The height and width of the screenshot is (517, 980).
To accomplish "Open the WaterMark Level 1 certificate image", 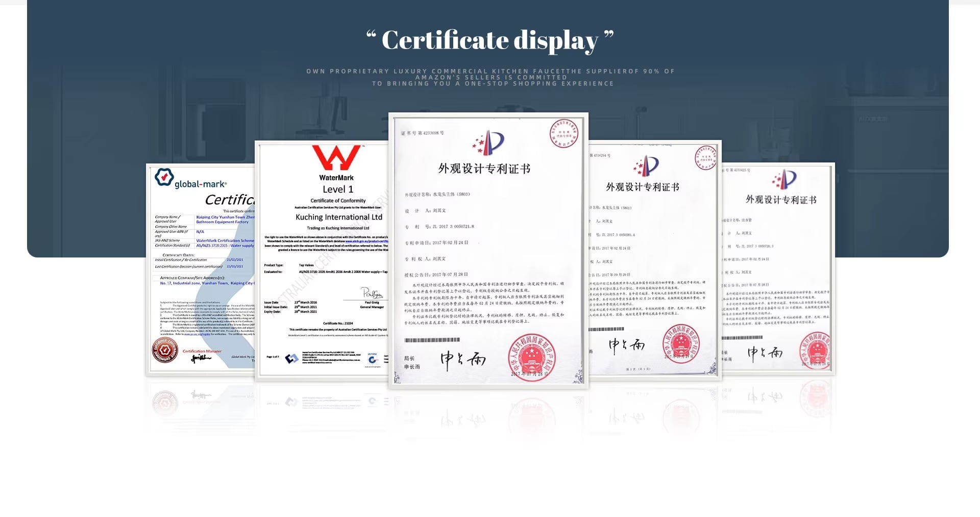I will pos(322,261).
